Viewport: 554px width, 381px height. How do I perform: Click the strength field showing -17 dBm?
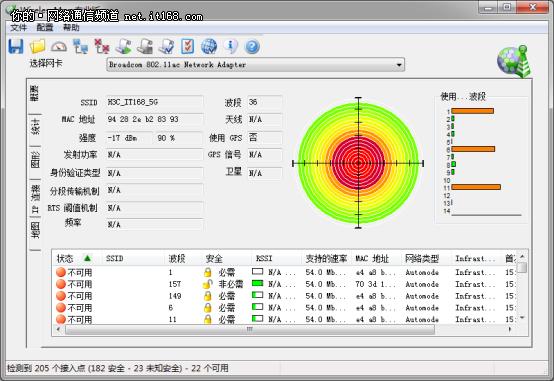point(129,138)
